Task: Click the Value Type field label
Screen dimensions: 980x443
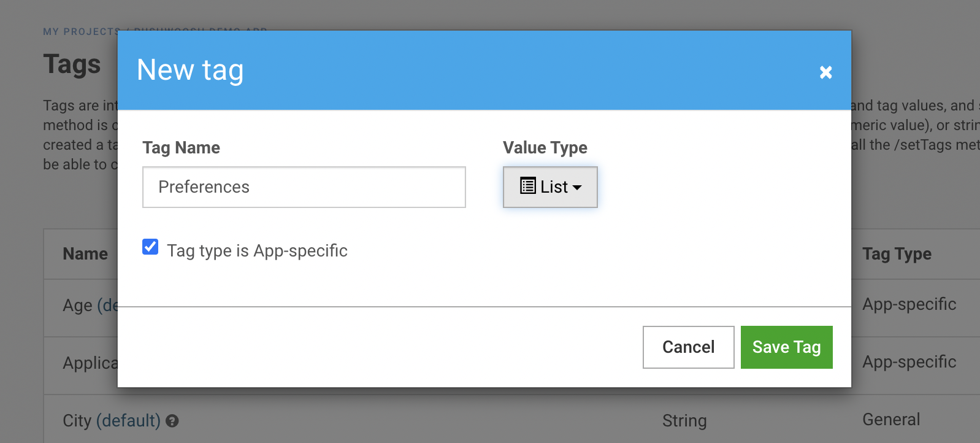Action: [x=545, y=148]
